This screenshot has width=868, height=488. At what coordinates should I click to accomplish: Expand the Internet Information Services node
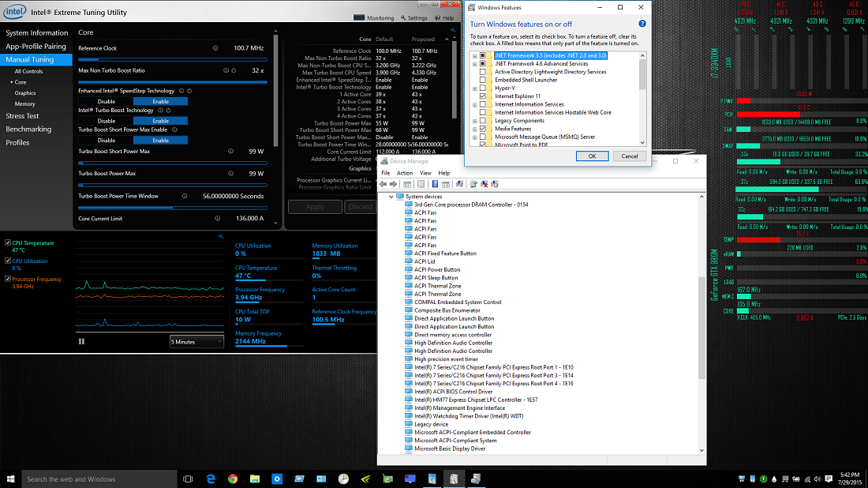[x=475, y=105]
